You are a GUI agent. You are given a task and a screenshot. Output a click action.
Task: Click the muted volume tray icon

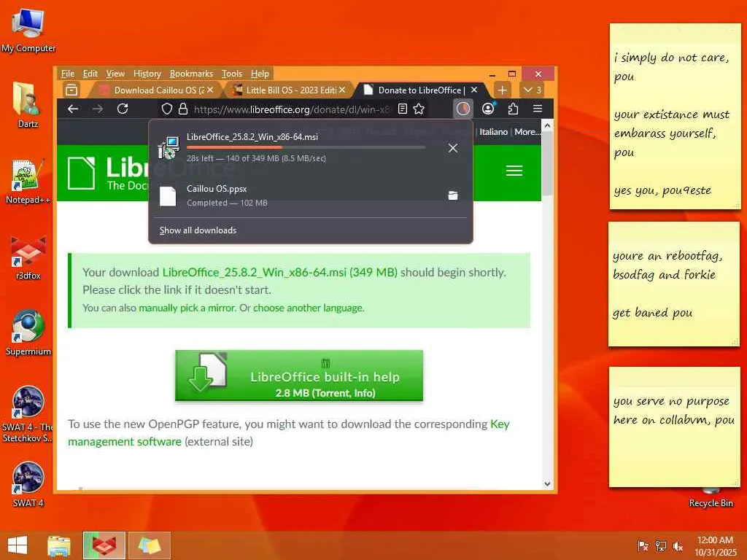[678, 545]
